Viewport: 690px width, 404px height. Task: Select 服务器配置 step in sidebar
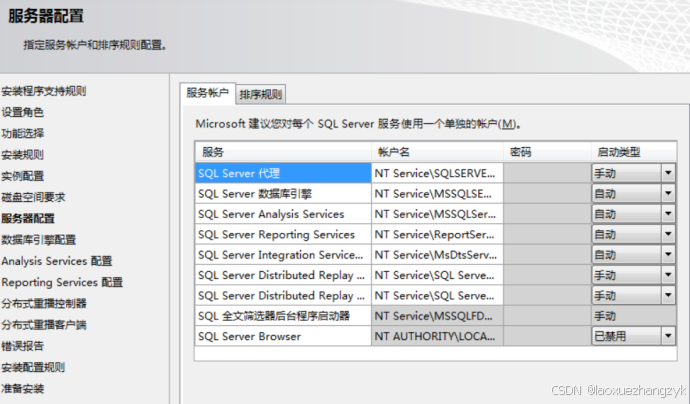click(28, 218)
